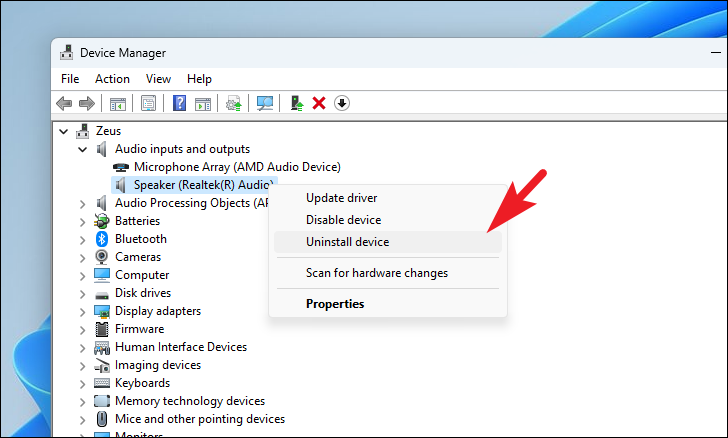Click the Back arrow toolbar icon
Screen dimensions: 728x438
[x=64, y=103]
